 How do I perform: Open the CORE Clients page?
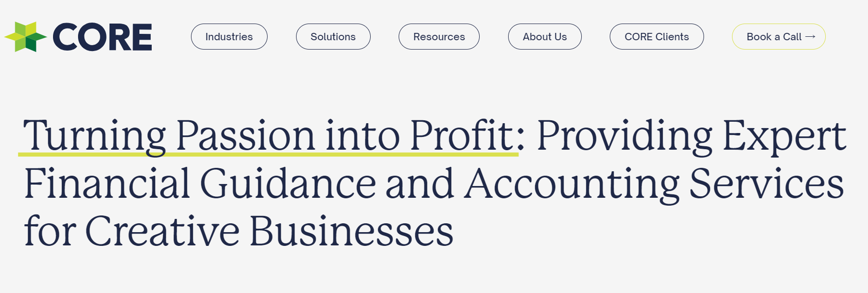[x=656, y=37]
